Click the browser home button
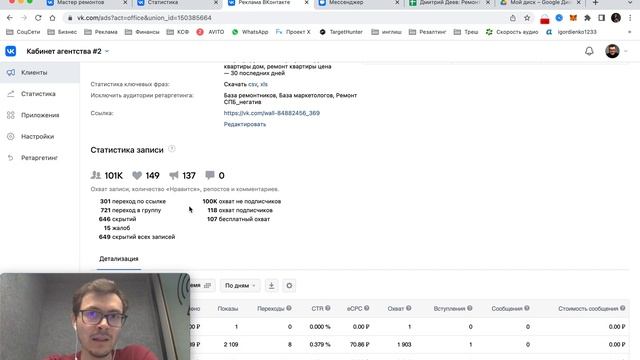This screenshot has height=360, width=640. 52,18
